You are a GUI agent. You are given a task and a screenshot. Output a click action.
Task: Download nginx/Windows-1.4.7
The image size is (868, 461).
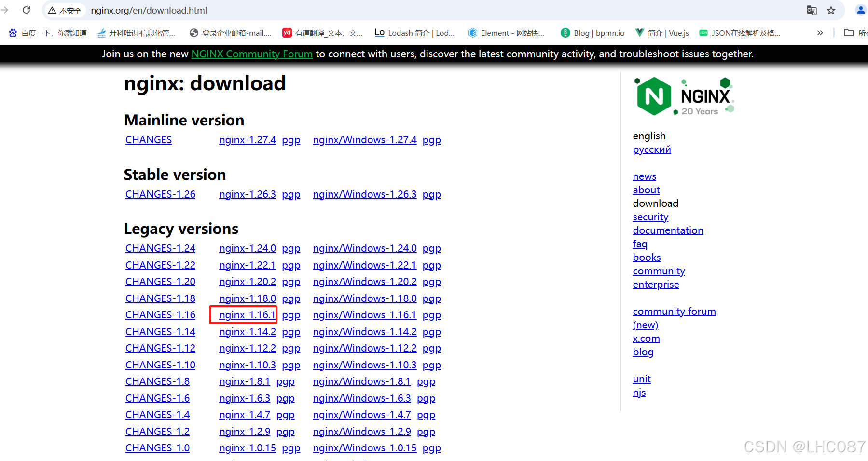pyautogui.click(x=362, y=415)
